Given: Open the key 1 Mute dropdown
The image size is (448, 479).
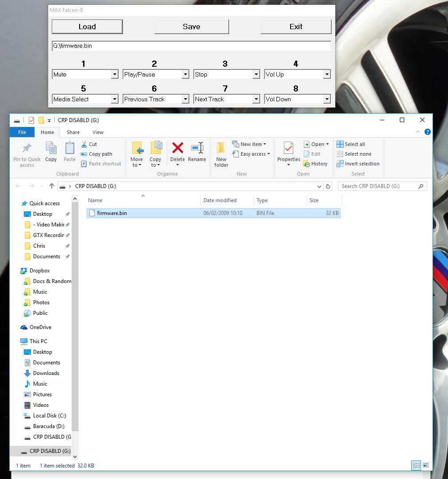Looking at the screenshot, I should coord(115,74).
